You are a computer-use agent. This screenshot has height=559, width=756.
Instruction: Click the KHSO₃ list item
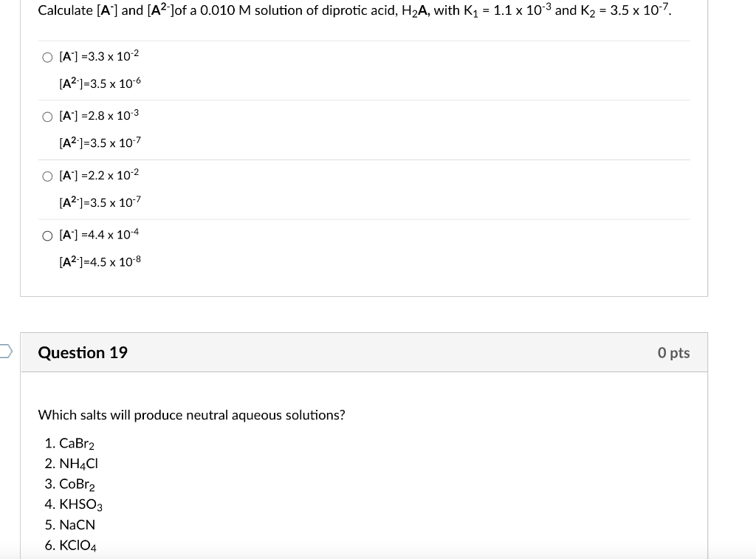pos(79,504)
